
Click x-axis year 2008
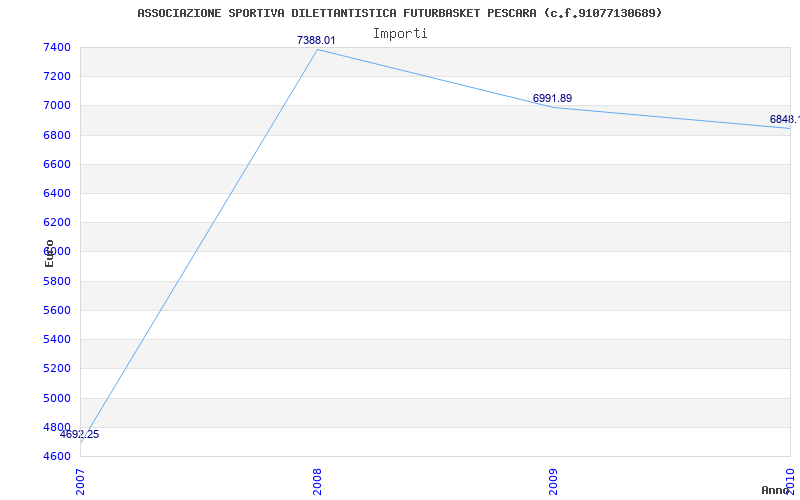tap(317, 481)
